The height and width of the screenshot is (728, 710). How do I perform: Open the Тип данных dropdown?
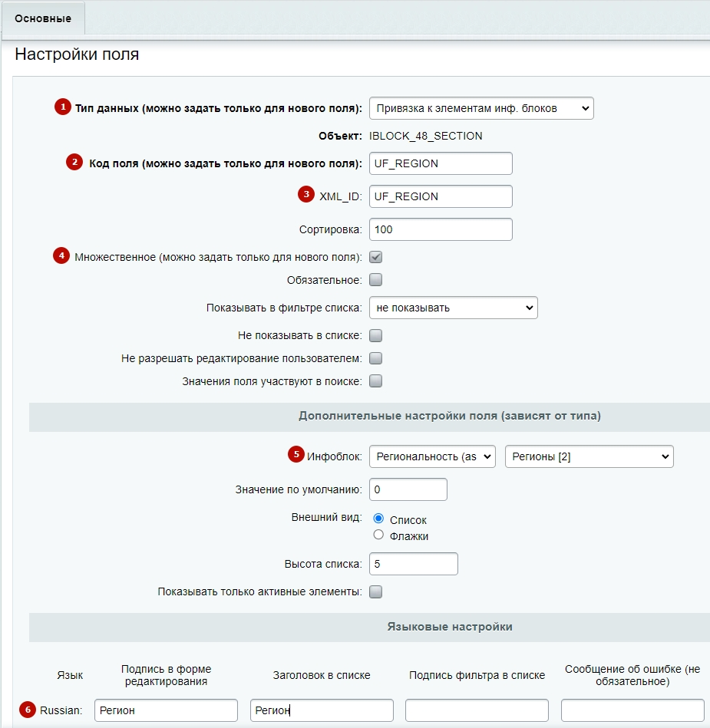481,108
